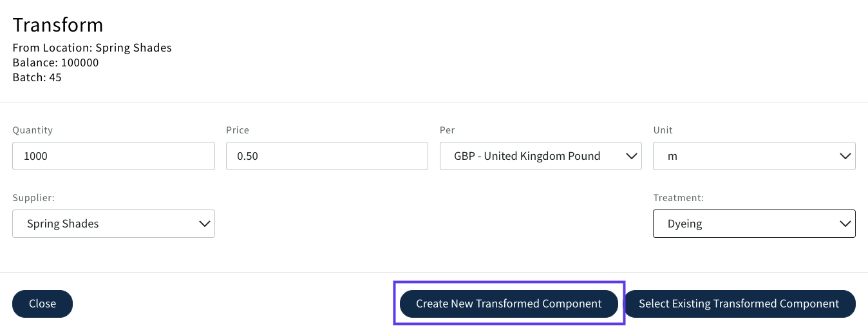Screen dimensions: 868x330
Task: Focus the Price field containing 0.50
Action: (x=326, y=156)
